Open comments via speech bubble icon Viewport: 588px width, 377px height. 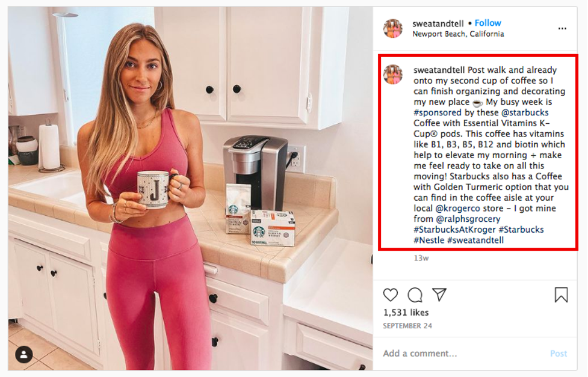click(x=415, y=295)
